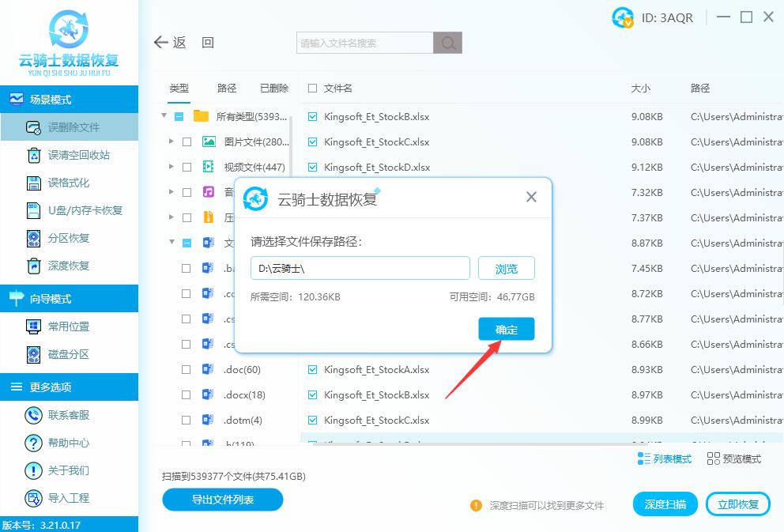Click the 场景模式 section header
Image resolution: width=784 pixels, height=532 pixels.
(x=69, y=99)
